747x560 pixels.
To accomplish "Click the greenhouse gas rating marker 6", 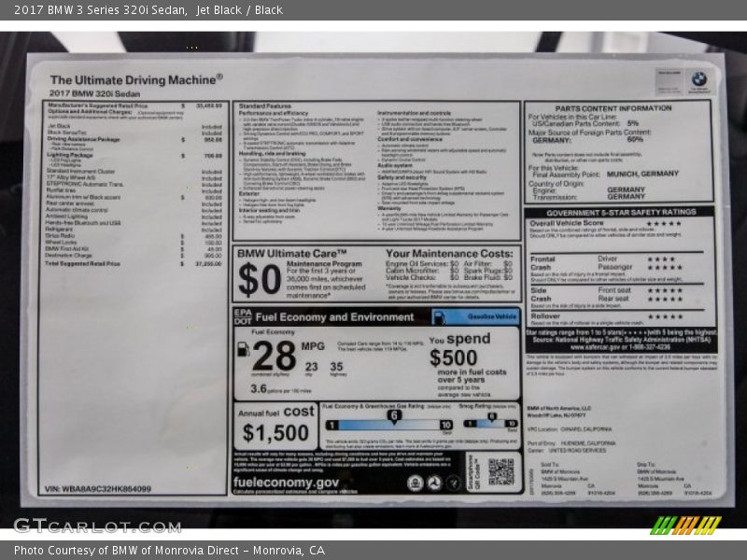I will 394,416.
